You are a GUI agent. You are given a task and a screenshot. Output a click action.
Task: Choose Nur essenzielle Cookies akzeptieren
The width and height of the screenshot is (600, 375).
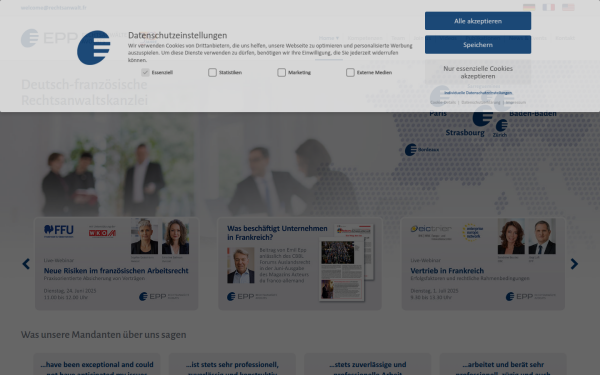[478, 72]
